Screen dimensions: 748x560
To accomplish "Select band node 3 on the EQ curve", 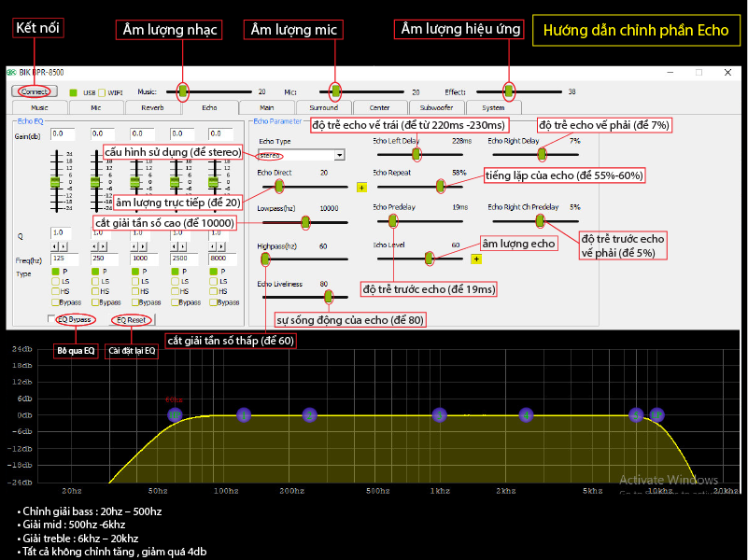I will pyautogui.click(x=439, y=415).
